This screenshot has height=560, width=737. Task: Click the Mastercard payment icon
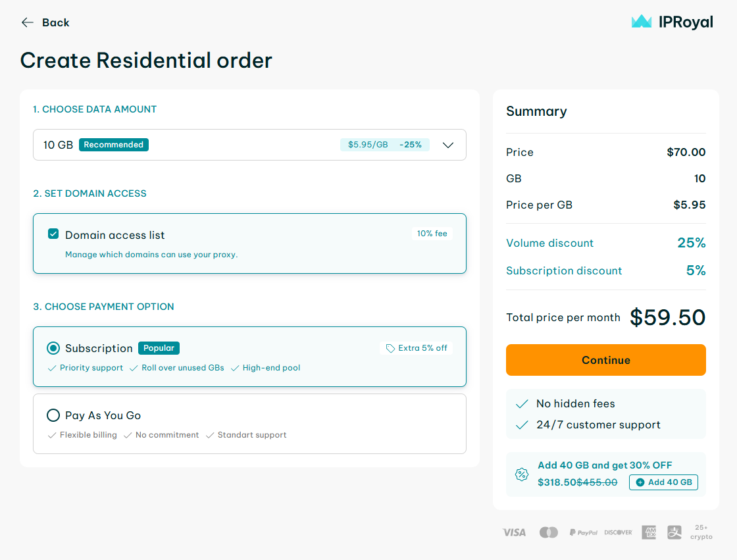coord(548,532)
